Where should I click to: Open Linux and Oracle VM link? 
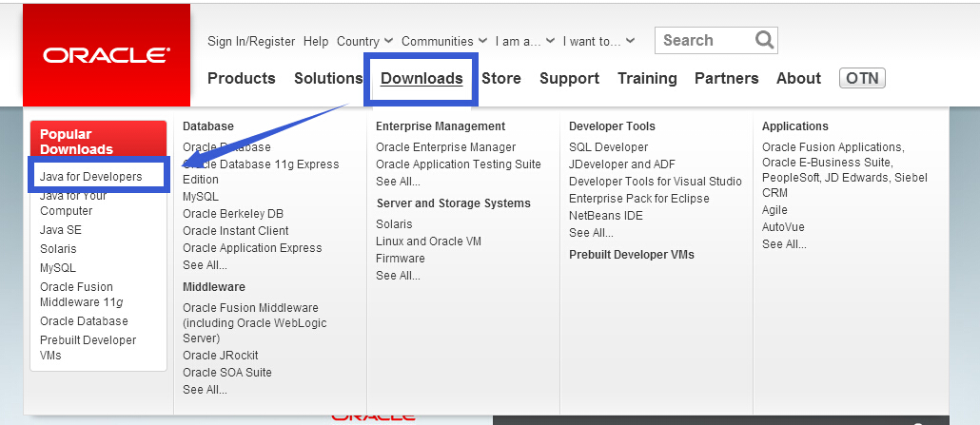[x=429, y=241]
